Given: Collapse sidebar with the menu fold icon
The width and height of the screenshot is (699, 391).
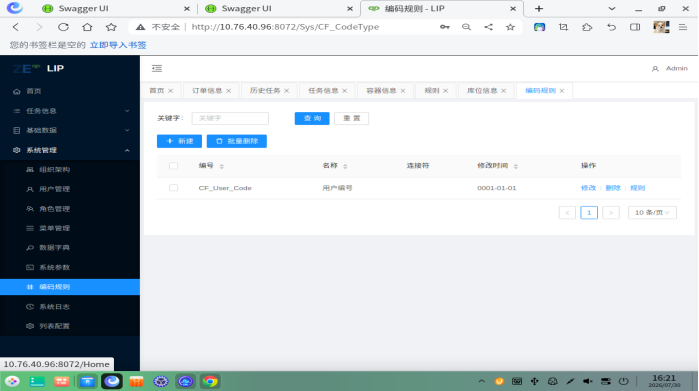Looking at the screenshot, I should [x=157, y=68].
